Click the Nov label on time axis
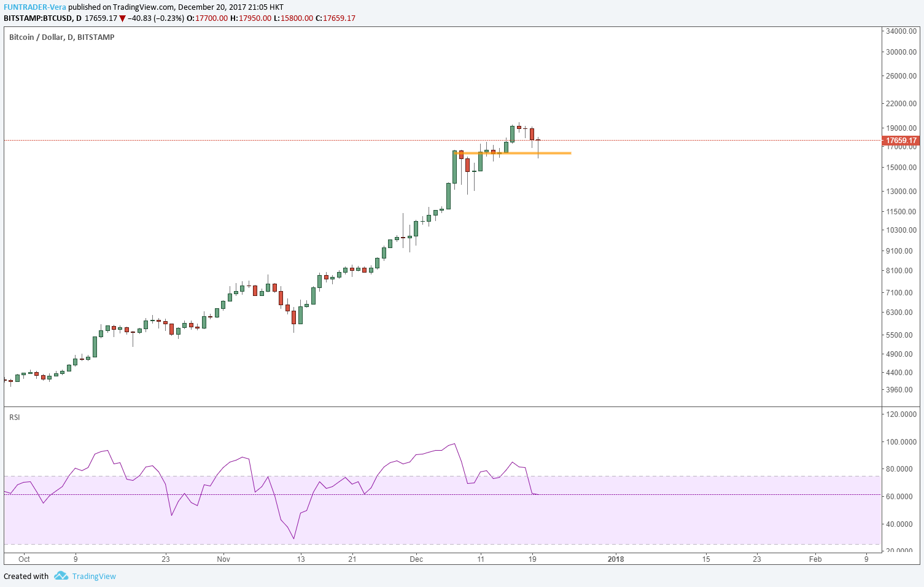Image resolution: width=924 pixels, height=587 pixels. (223, 559)
